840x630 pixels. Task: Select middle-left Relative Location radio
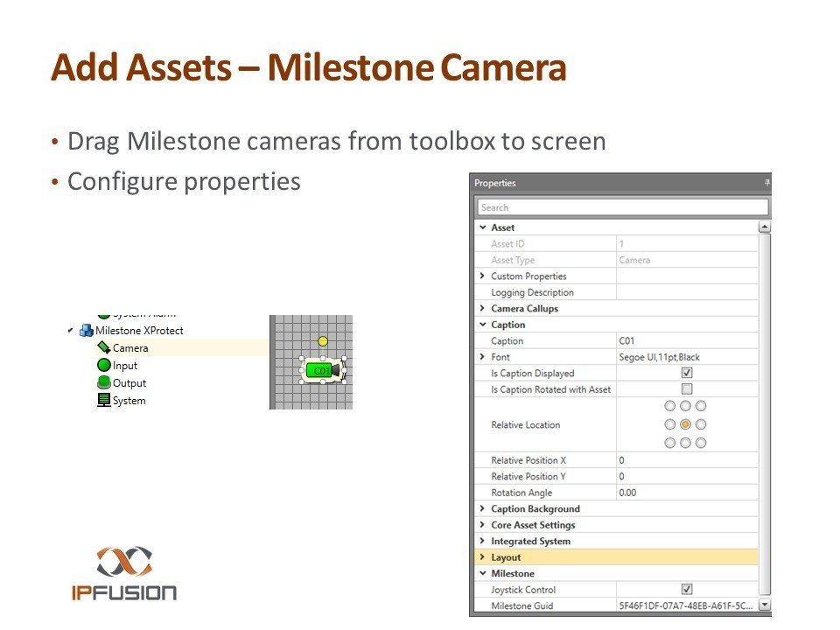click(669, 424)
